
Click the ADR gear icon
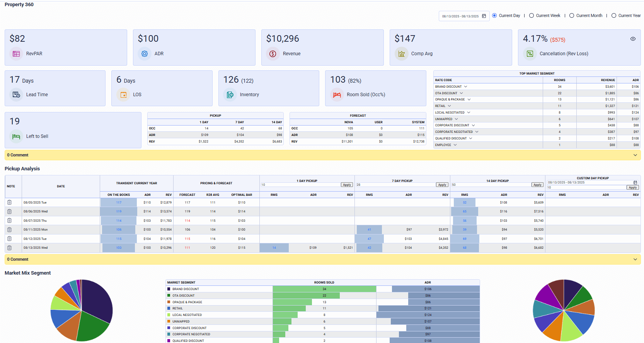[x=145, y=54]
